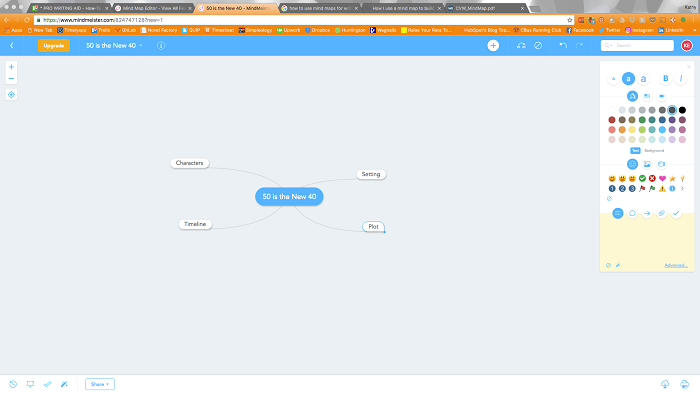Center the map with the target icon
Screen dimensions: 700x393
11,95
